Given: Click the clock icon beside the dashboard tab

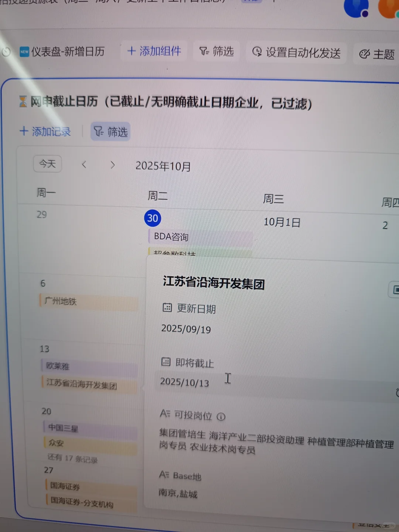Looking at the screenshot, I should pyautogui.click(x=6, y=52).
